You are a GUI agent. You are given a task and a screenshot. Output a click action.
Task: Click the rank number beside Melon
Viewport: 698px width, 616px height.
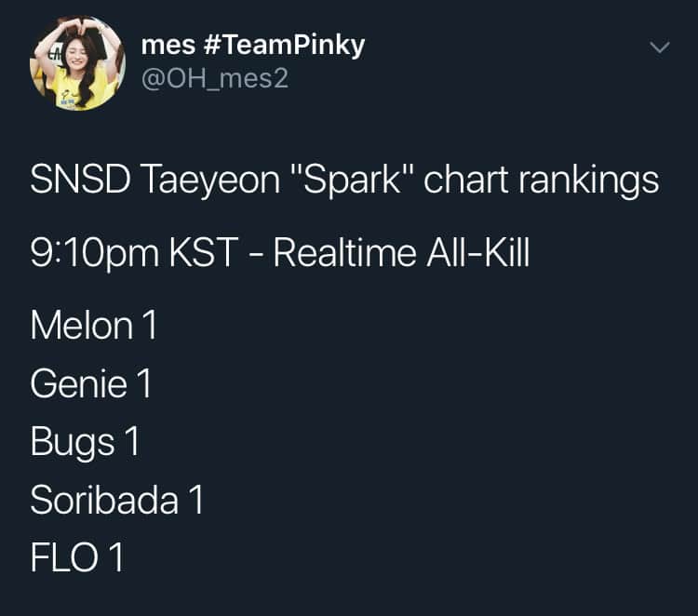coord(150,326)
